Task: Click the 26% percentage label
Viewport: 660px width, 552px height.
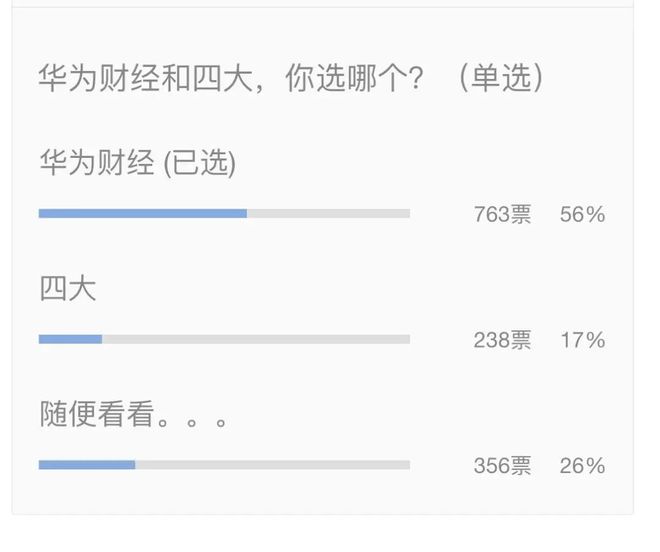Action: pos(583,466)
